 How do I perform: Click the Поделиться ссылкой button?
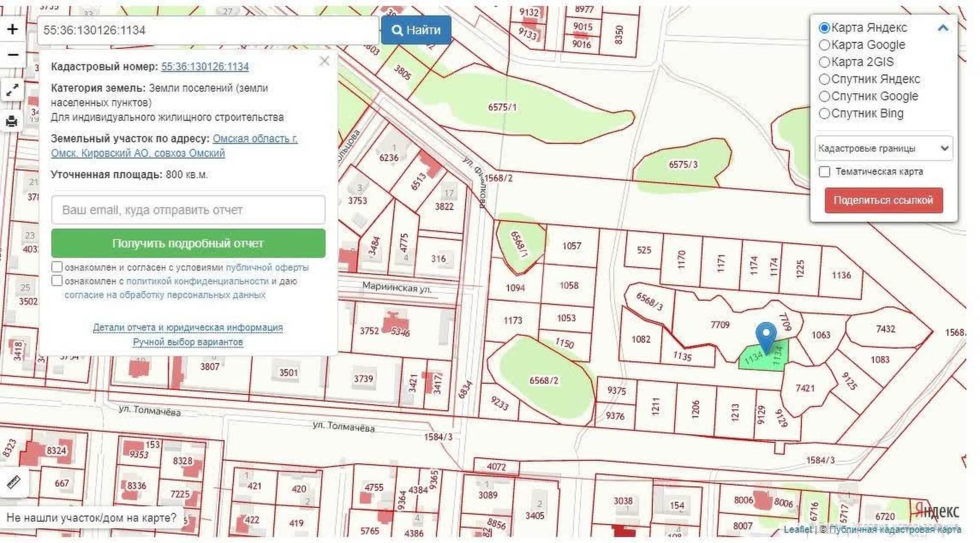[883, 200]
